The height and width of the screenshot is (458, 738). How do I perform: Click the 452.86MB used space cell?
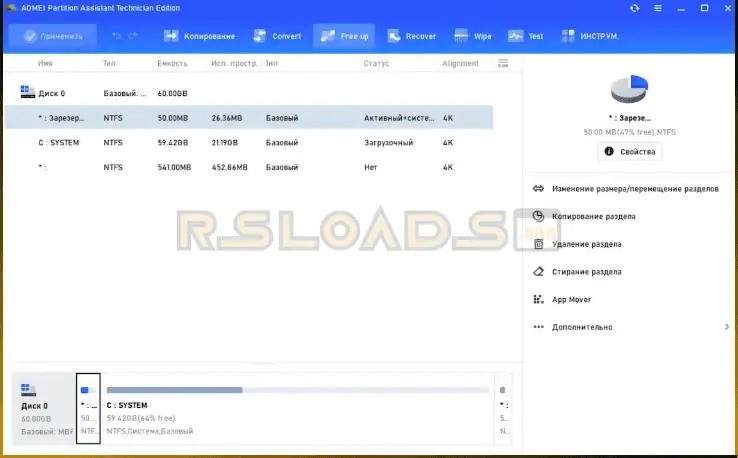tap(229, 167)
